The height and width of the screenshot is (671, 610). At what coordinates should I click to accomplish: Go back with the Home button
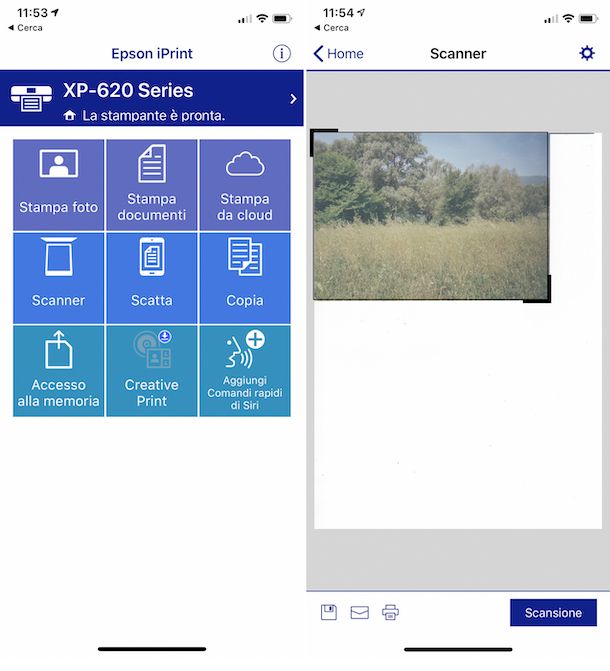pos(339,53)
